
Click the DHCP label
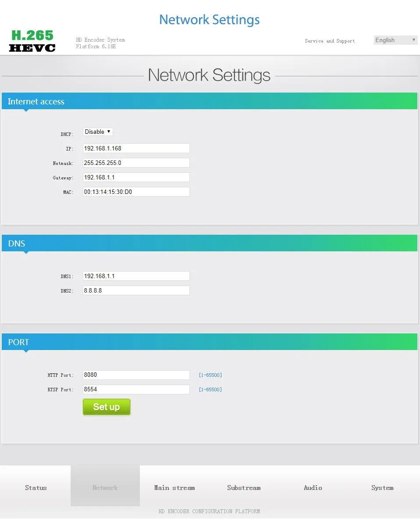click(67, 134)
